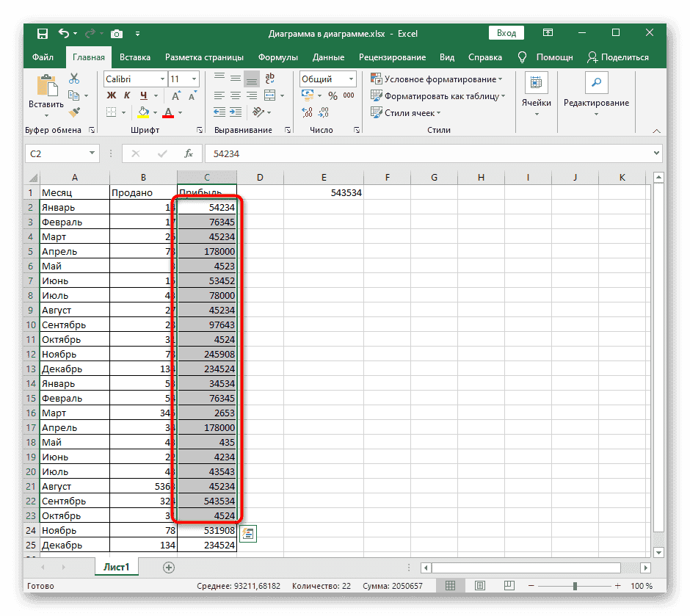
Task: Click the Increase Font Size icon
Action: (176, 96)
